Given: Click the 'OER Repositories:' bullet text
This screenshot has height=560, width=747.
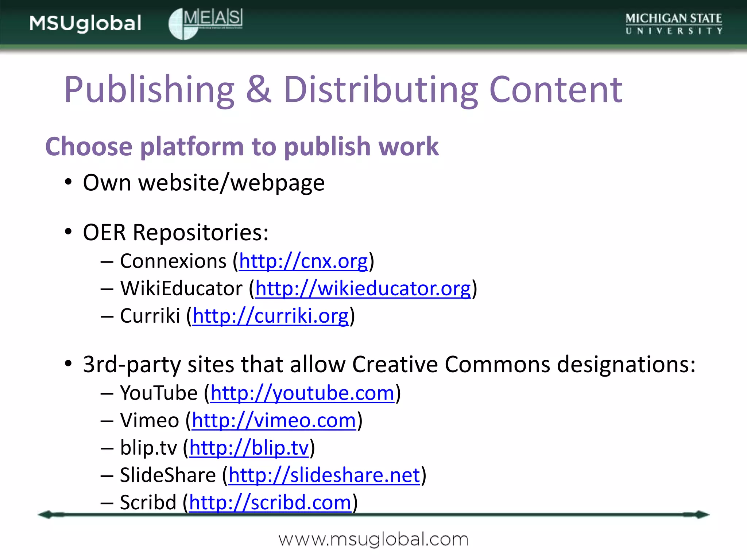Looking at the screenshot, I should (176, 233).
